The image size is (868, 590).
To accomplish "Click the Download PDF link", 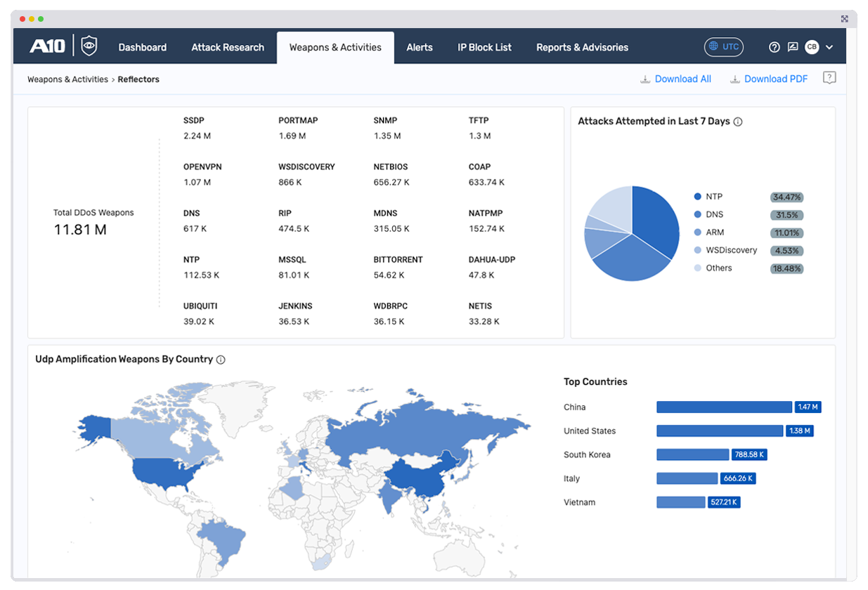I will pos(776,79).
